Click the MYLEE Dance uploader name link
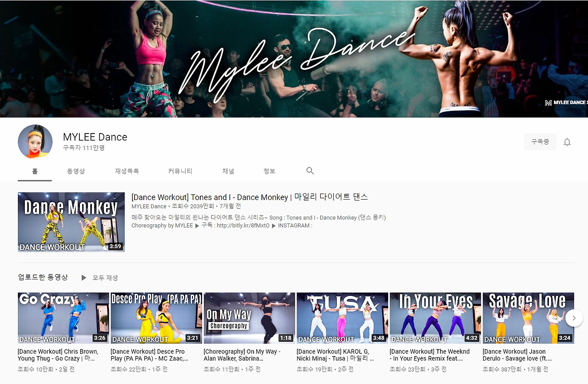The image size is (588, 384). [149, 206]
